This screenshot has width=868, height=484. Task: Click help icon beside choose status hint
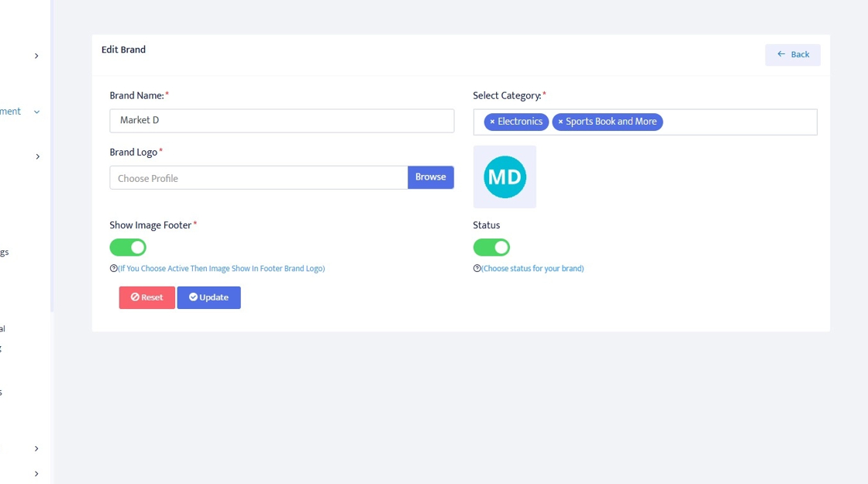click(477, 268)
